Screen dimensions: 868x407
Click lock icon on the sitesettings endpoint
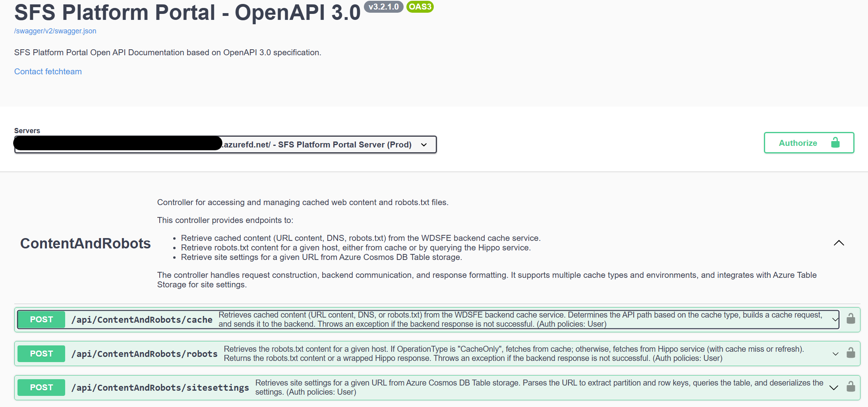(x=851, y=387)
